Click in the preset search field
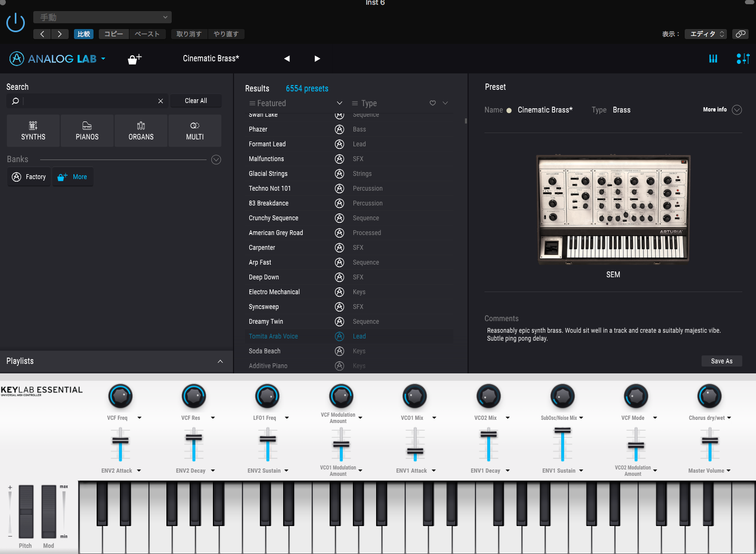Screen dimensions: 756x554 point(90,101)
